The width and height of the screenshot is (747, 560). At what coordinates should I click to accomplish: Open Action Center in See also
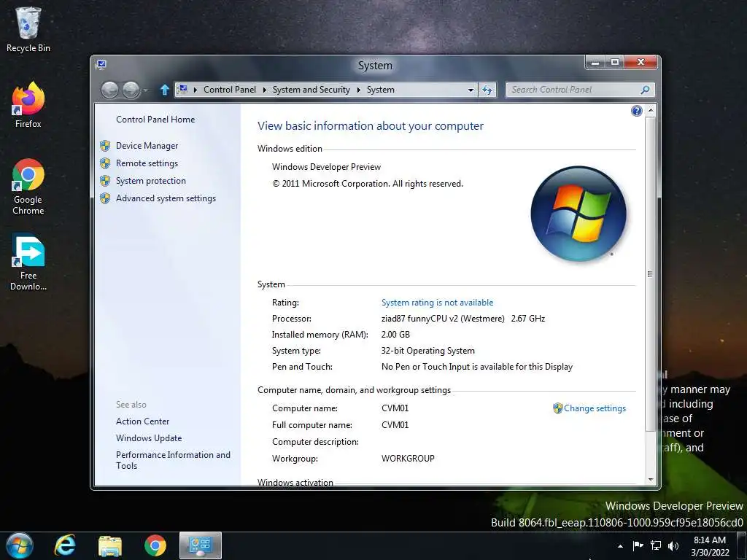pos(142,421)
